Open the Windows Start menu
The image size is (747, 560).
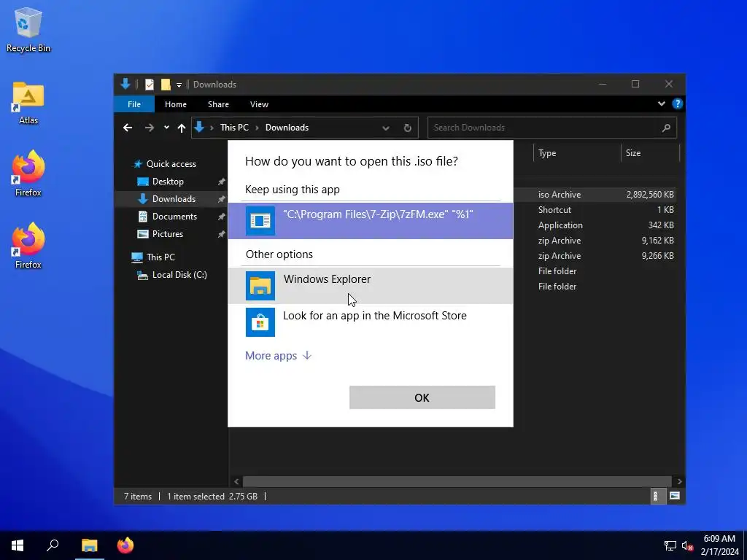tap(18, 545)
